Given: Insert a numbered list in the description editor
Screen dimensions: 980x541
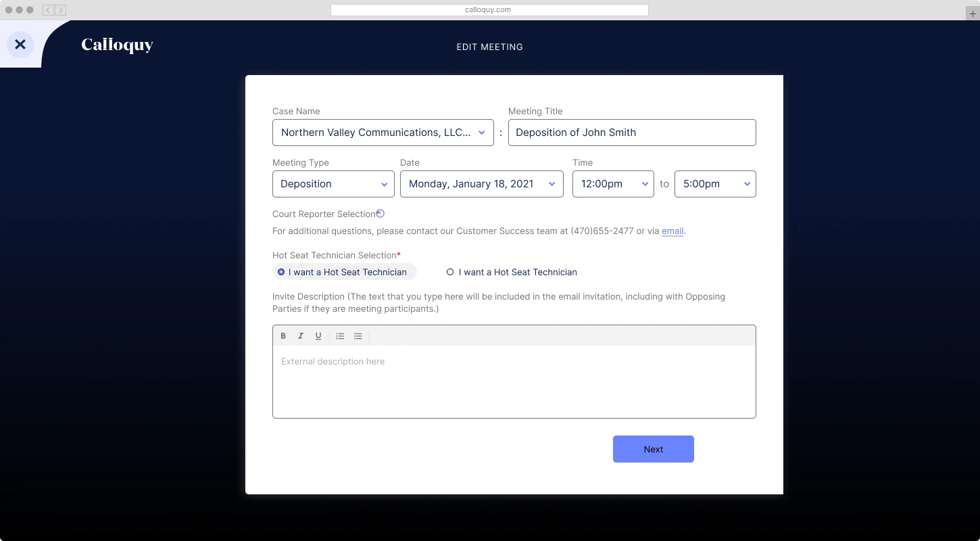Looking at the screenshot, I should [340, 336].
